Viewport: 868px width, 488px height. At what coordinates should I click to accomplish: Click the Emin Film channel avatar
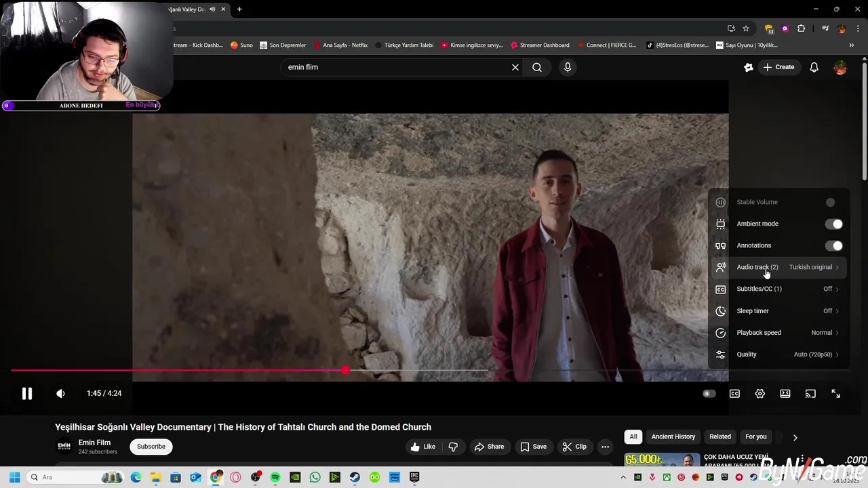tap(64, 446)
